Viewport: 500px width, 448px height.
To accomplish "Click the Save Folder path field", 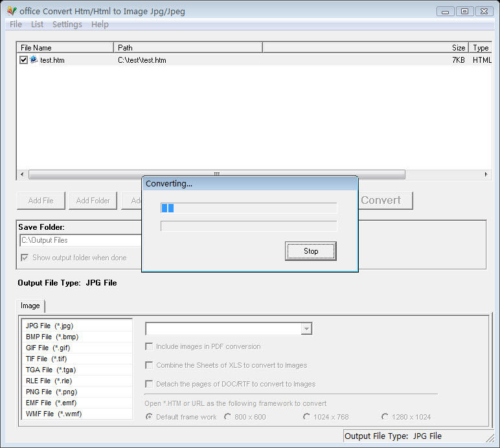I will tap(80, 240).
